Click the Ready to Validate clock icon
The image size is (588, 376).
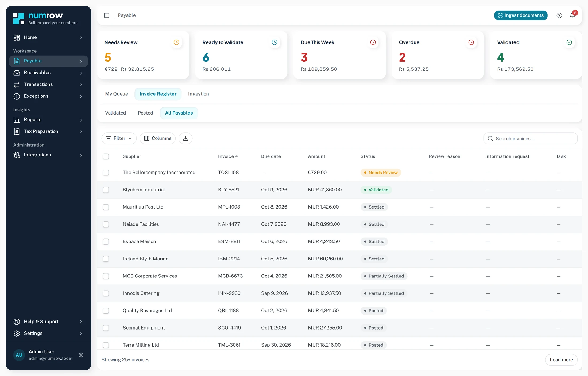click(274, 42)
